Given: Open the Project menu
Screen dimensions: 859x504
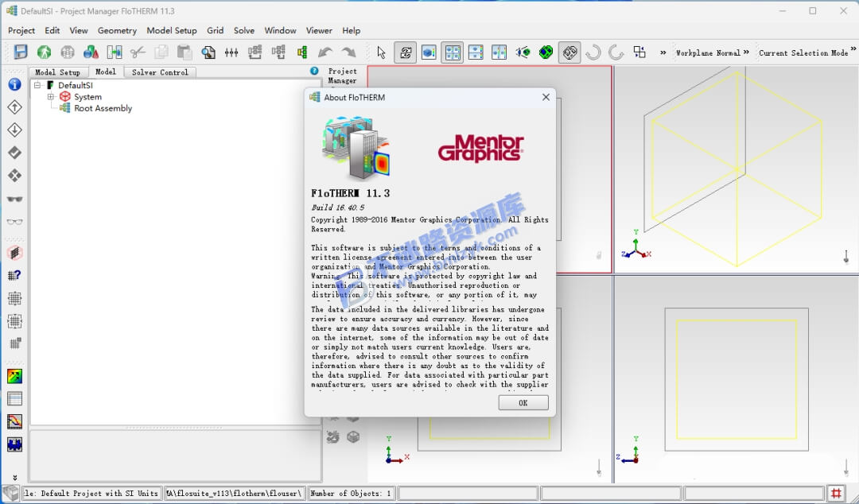Looking at the screenshot, I should click(21, 31).
